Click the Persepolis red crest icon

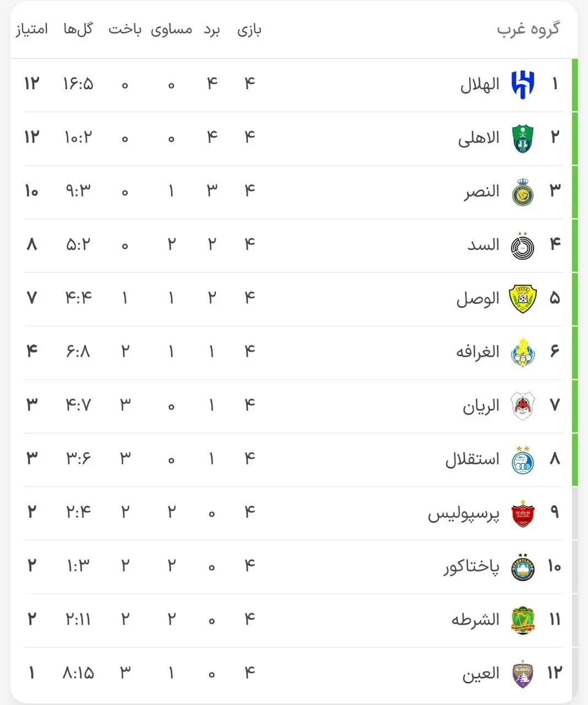coord(522,513)
